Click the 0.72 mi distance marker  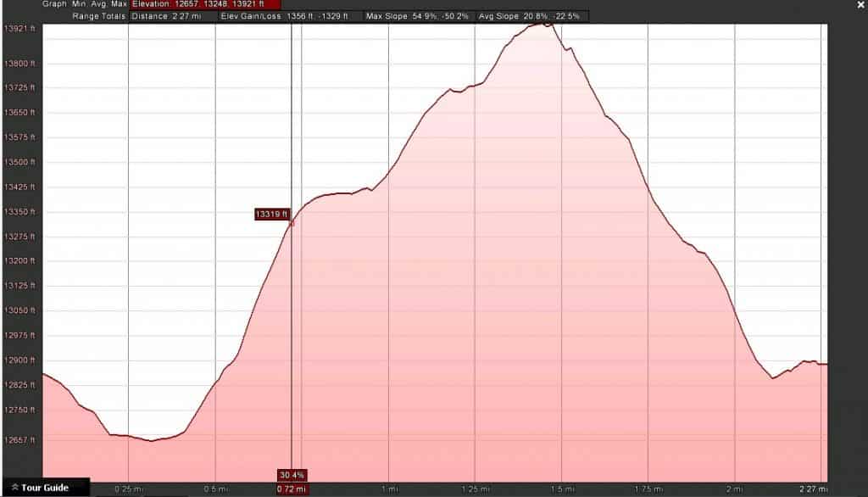pos(291,489)
